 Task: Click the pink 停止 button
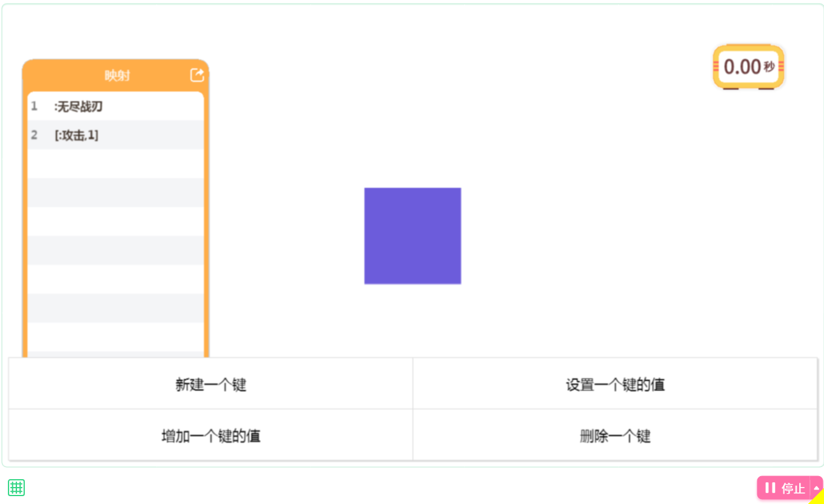783,488
